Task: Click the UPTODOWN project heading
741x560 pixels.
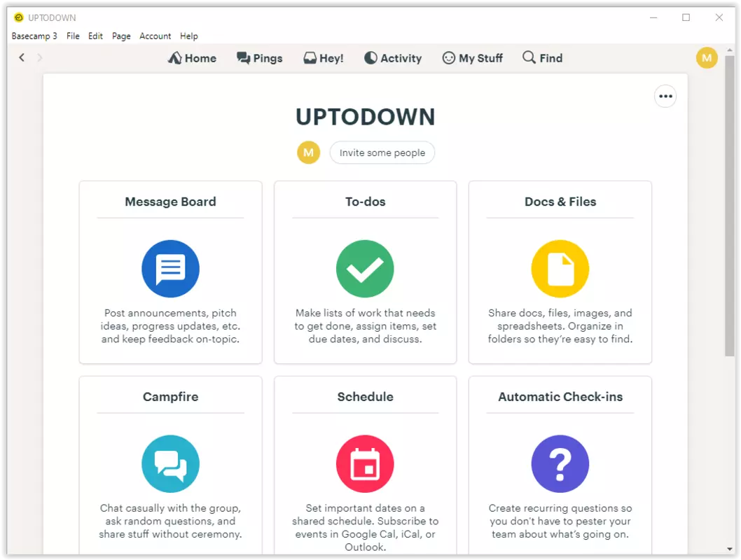Action: [365, 117]
